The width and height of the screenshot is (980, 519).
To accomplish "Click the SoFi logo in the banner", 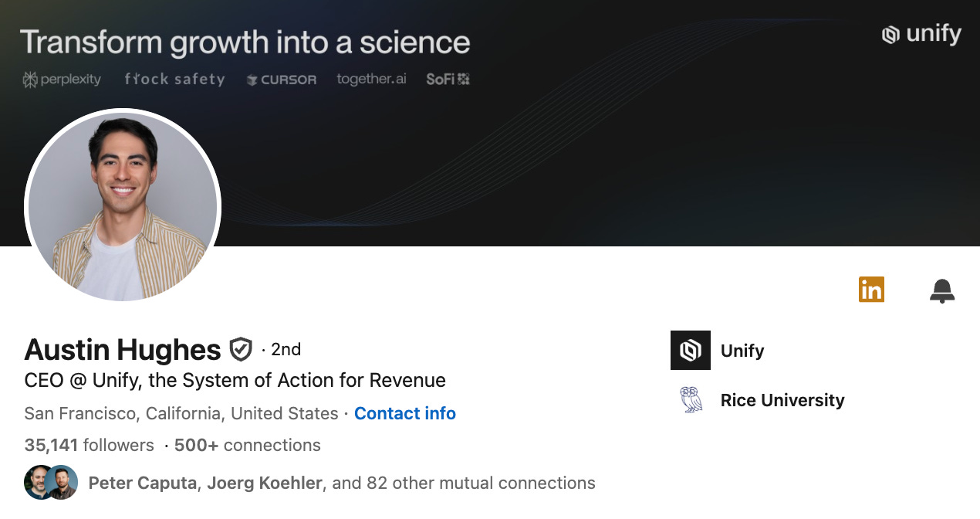I will 448,79.
